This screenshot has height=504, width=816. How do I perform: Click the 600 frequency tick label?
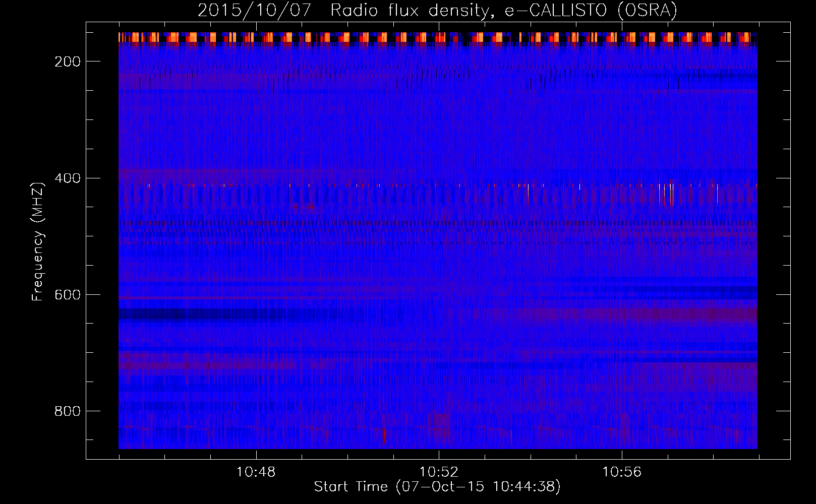[x=68, y=294]
